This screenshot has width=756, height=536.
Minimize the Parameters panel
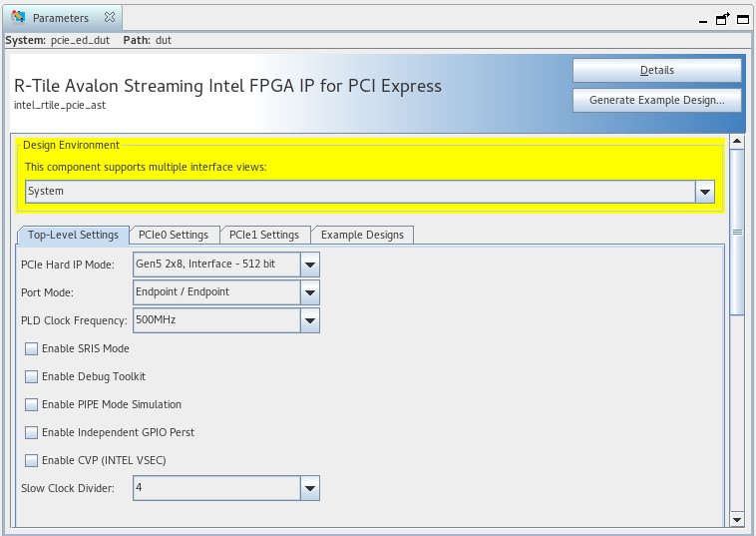coord(703,19)
